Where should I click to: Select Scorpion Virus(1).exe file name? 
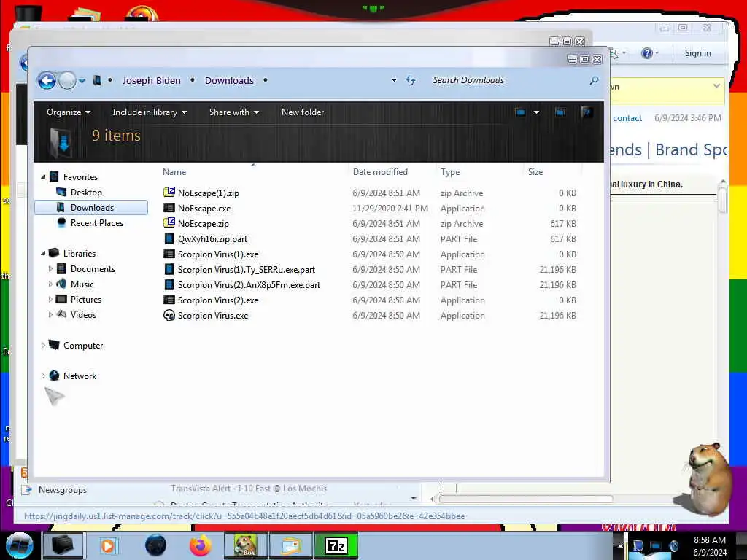[218, 254]
